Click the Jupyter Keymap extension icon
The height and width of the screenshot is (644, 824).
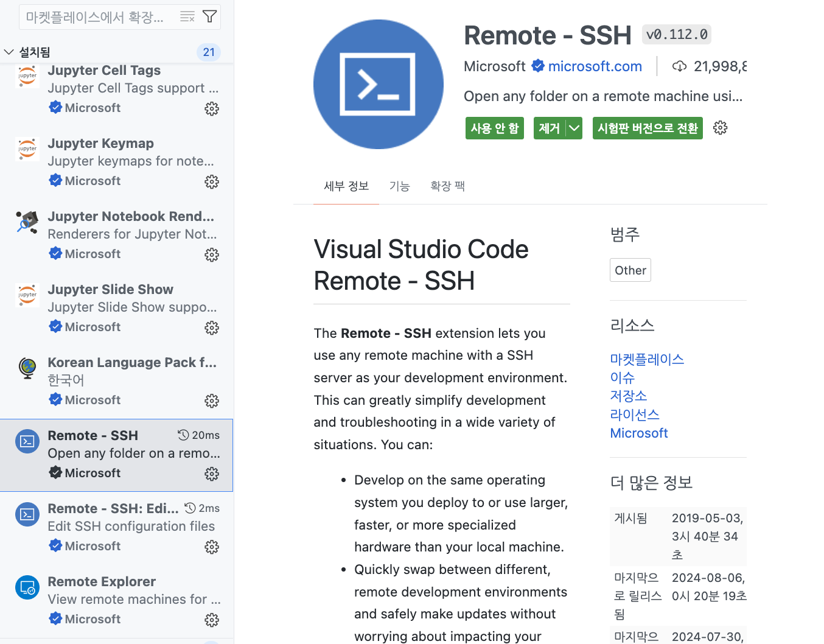[x=27, y=149]
